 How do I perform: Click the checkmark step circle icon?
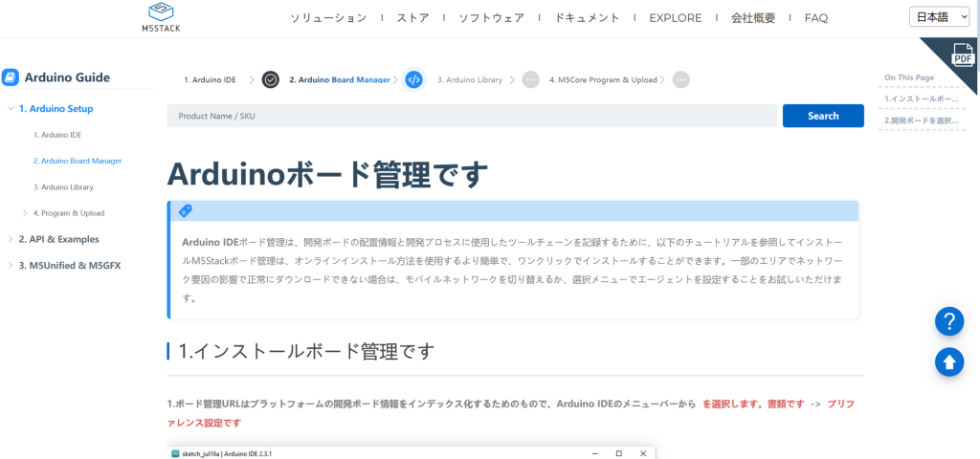[x=271, y=80]
